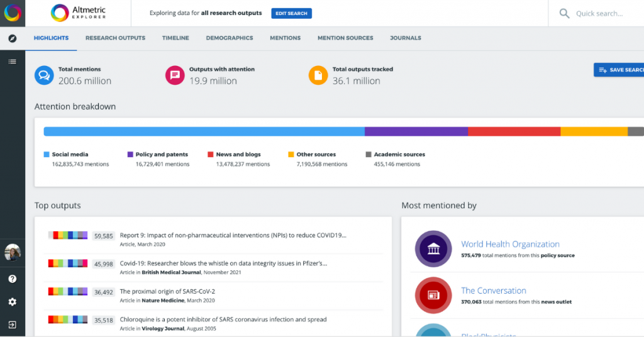
Task: Click the Academic sources legend swatch
Action: pos(369,154)
